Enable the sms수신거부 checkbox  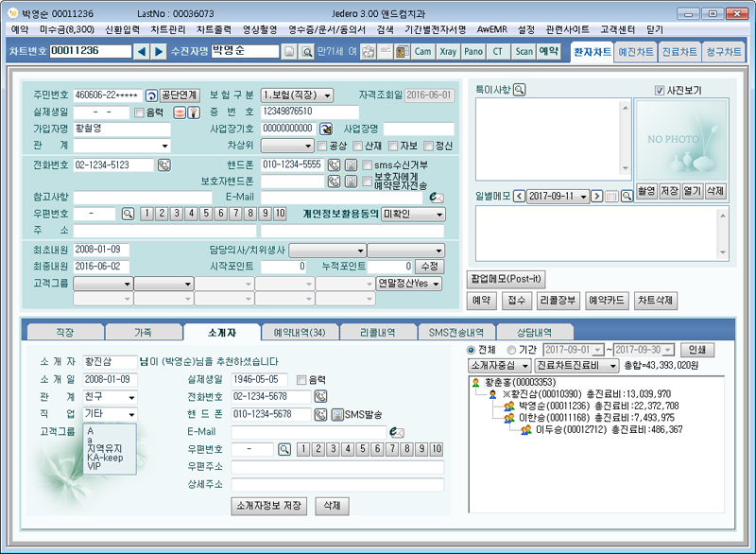[367, 165]
